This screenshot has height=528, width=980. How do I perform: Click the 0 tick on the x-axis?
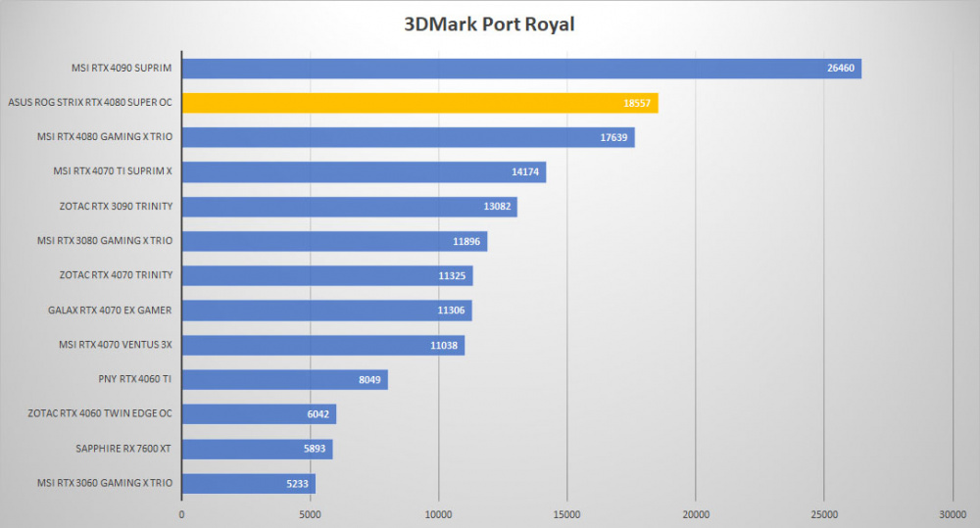182,514
